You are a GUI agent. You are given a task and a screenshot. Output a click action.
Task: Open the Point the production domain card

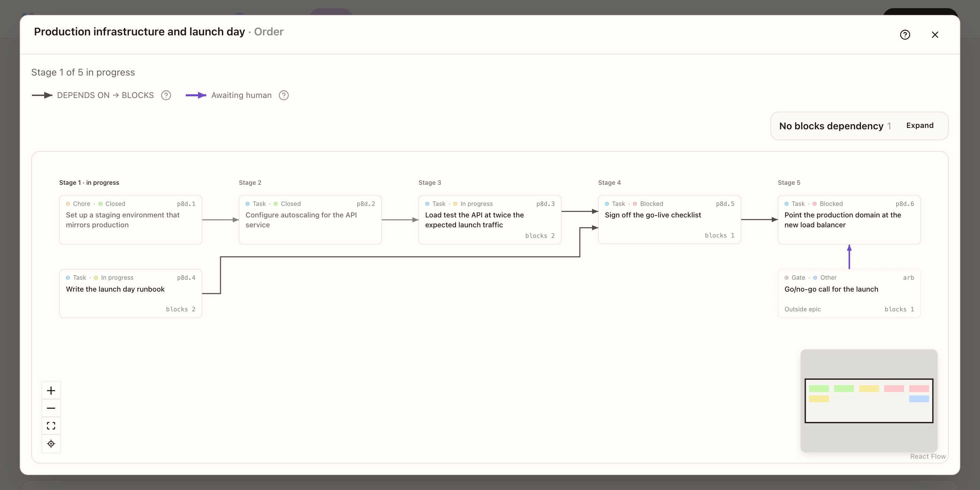[849, 219]
